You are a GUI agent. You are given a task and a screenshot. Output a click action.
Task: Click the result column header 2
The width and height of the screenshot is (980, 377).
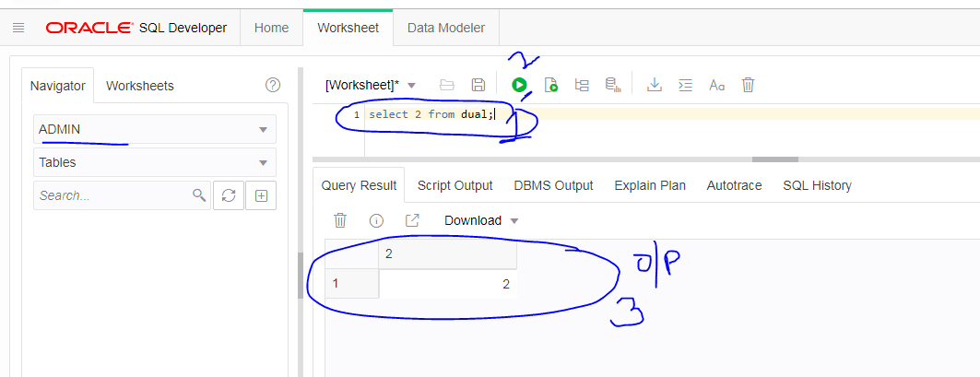coord(447,254)
